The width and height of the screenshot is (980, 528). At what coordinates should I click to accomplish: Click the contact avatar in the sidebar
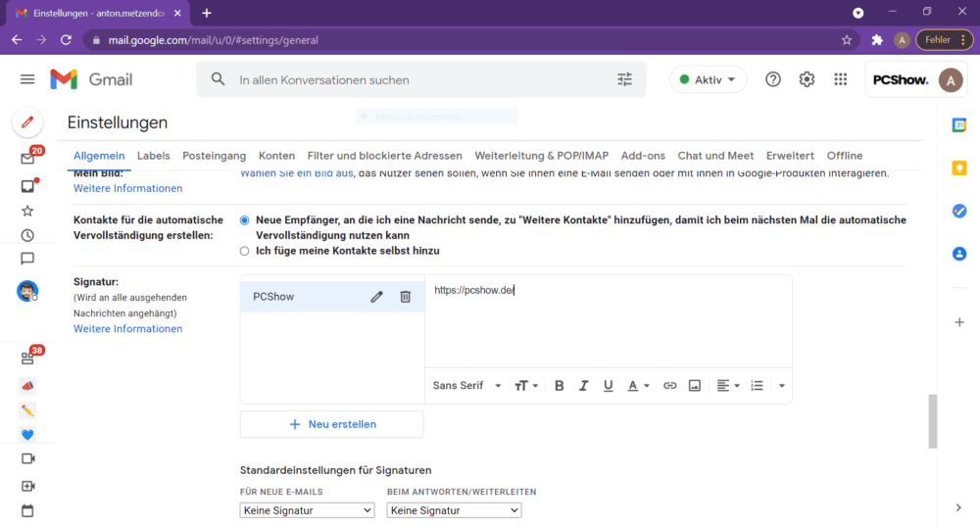[x=27, y=291]
